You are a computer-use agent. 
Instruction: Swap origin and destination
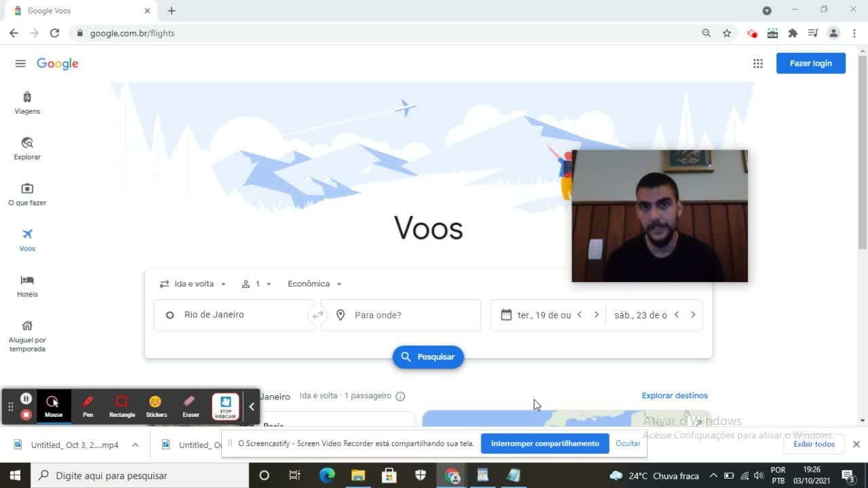[317, 315]
